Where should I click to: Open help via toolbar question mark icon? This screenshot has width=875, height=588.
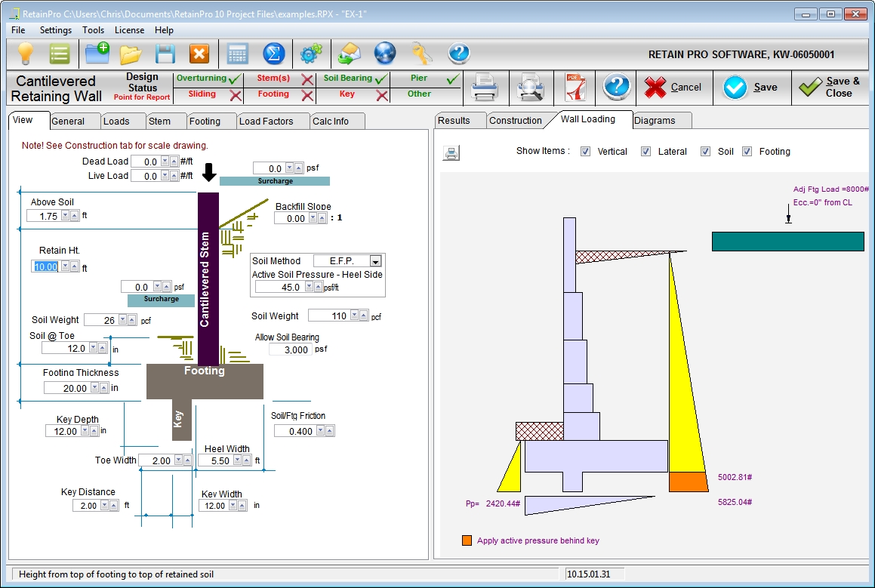point(459,54)
